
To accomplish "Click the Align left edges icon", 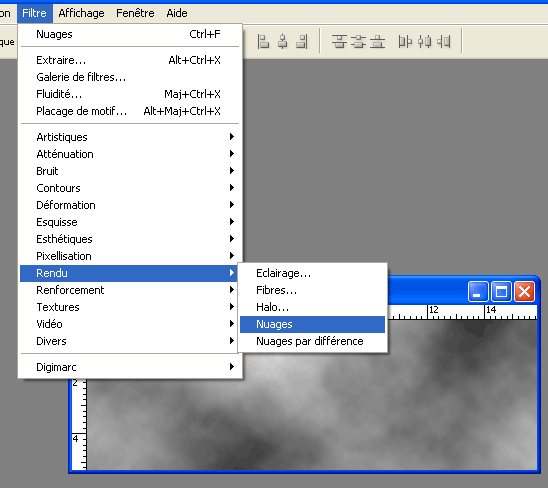I will click(263, 42).
